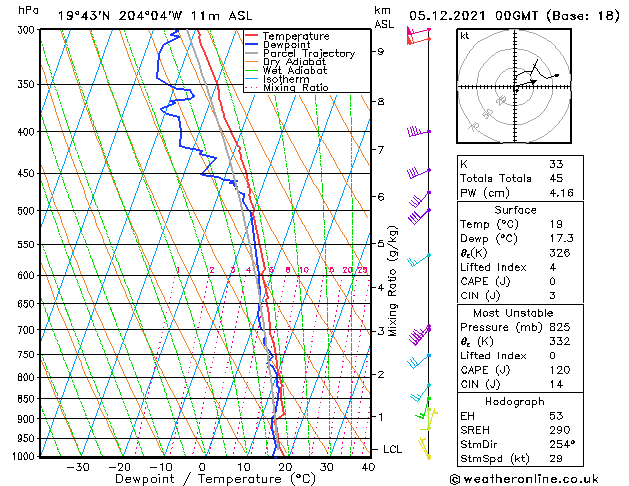The width and height of the screenshot is (629, 486).
Task: Click the weatheronline.co.uk copyright text
Action: point(524,479)
